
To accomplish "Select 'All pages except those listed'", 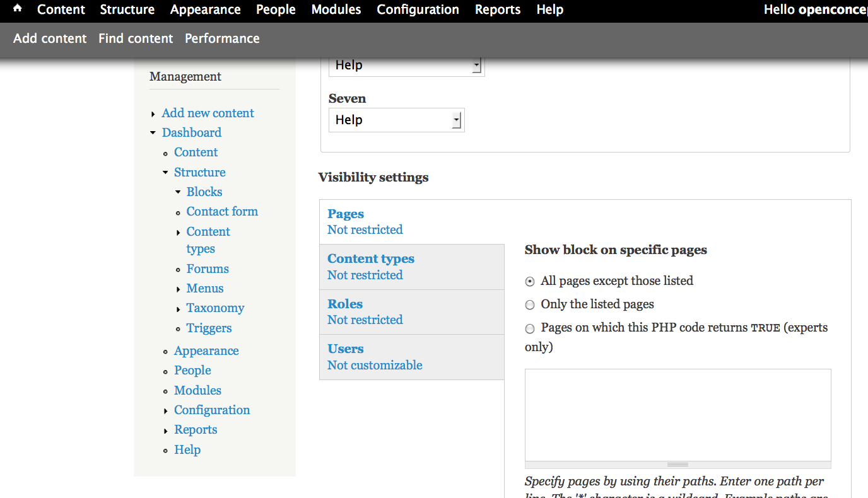I will pos(530,281).
